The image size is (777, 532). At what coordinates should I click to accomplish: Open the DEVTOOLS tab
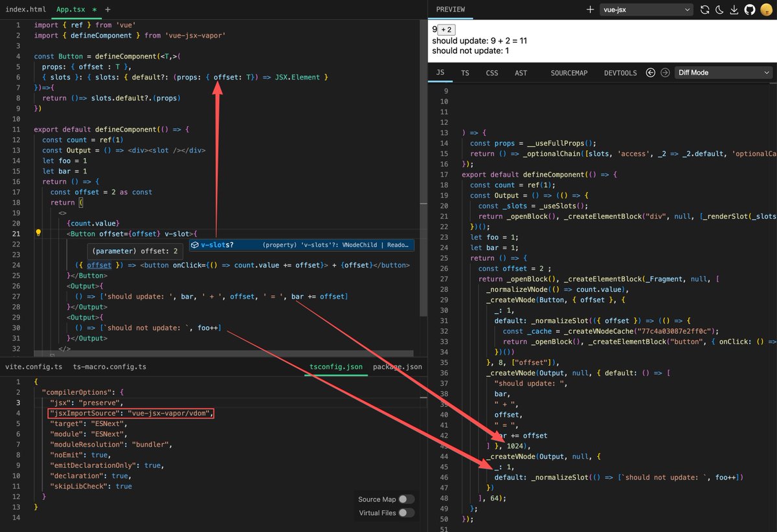click(x=620, y=73)
